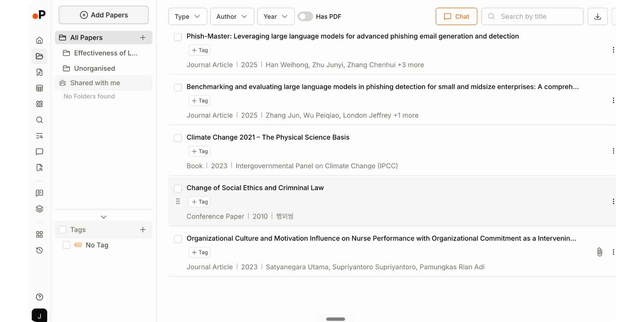Viewport: 644px width, 322px height.
Task: Open the Year filter dropdown
Action: pos(276,16)
